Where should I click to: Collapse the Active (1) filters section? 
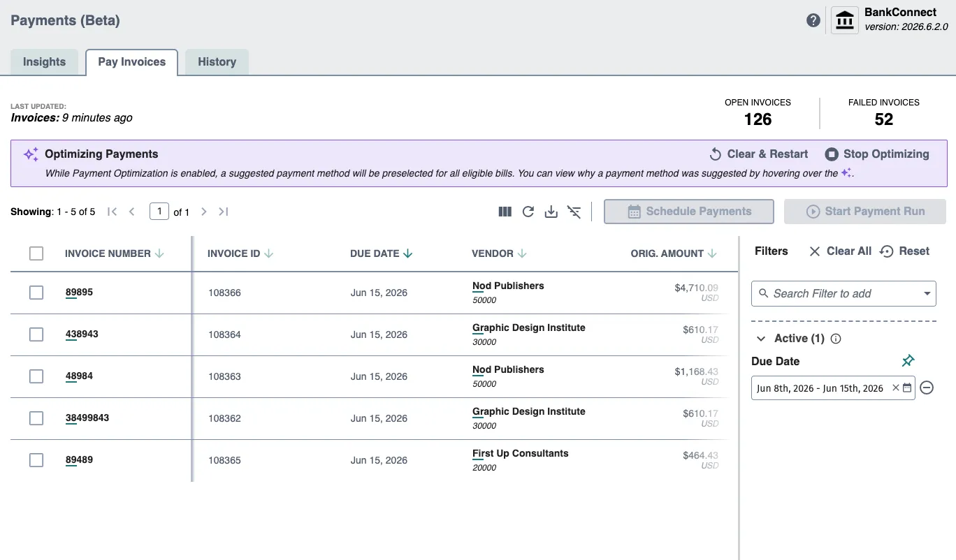click(761, 339)
